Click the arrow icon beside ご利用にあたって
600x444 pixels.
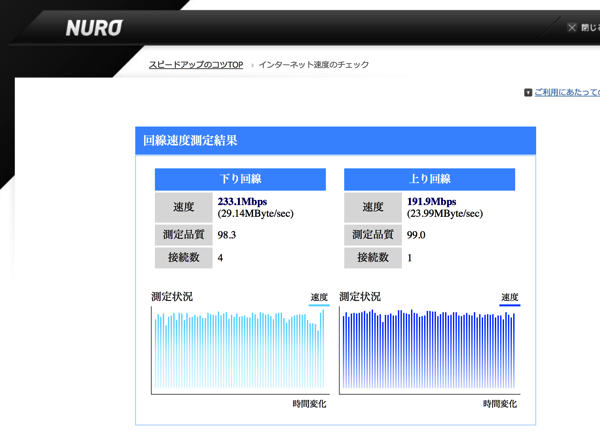(x=528, y=93)
